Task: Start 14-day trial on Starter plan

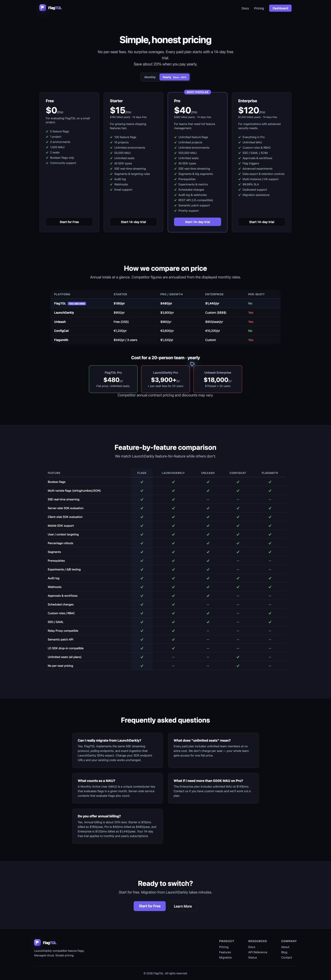Action: (x=133, y=222)
